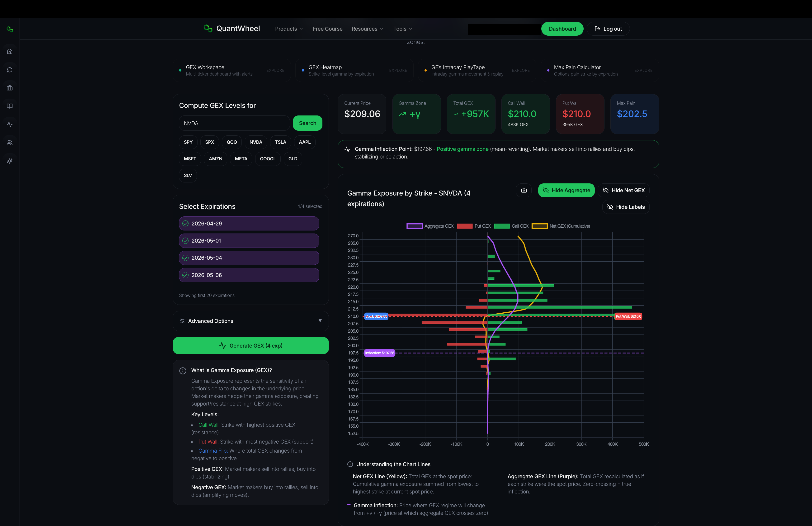Click the sidebar QuantWheel logo icon

pos(9,29)
